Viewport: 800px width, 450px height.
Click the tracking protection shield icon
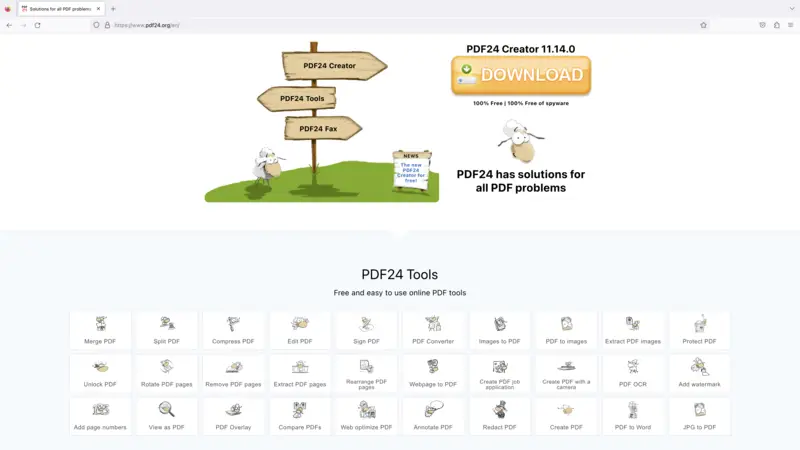click(x=96, y=25)
